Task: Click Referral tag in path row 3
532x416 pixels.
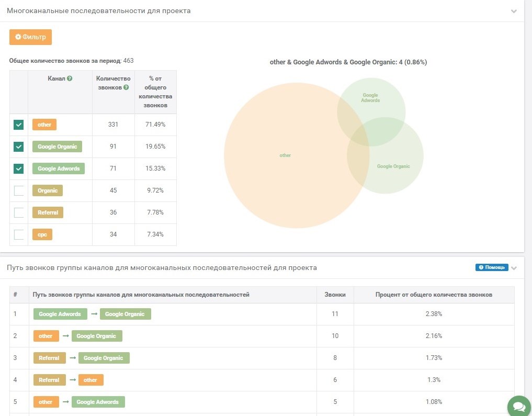Action: click(49, 358)
